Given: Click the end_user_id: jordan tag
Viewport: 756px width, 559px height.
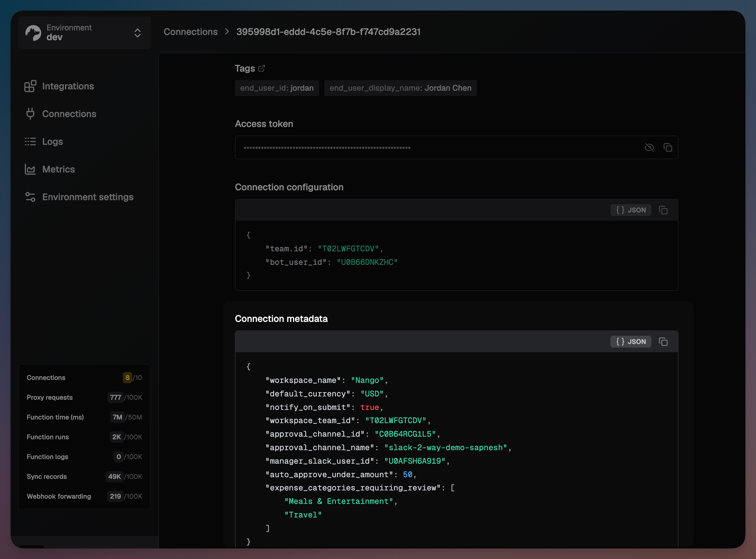Looking at the screenshot, I should point(277,88).
